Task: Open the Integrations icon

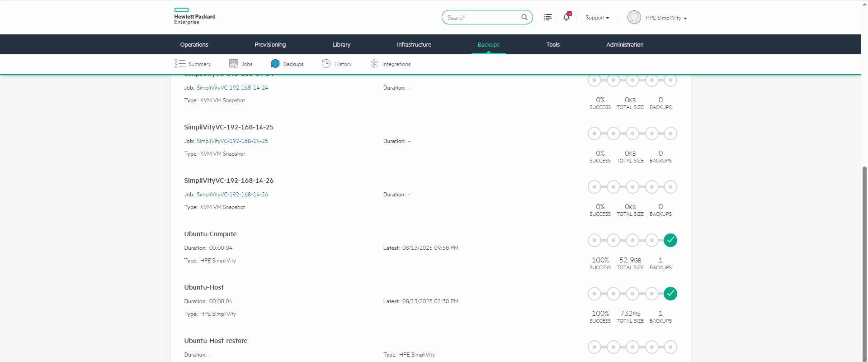Action: [x=374, y=64]
